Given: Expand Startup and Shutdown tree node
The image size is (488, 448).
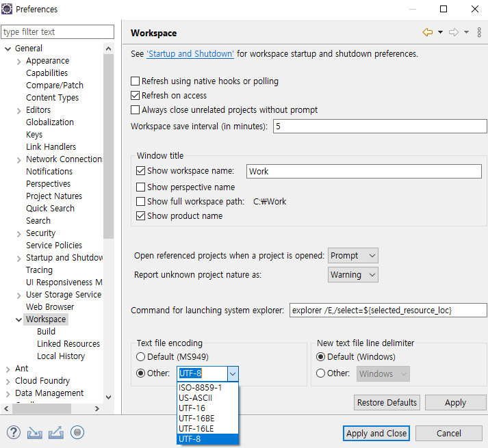Looking at the screenshot, I should 19,259.
